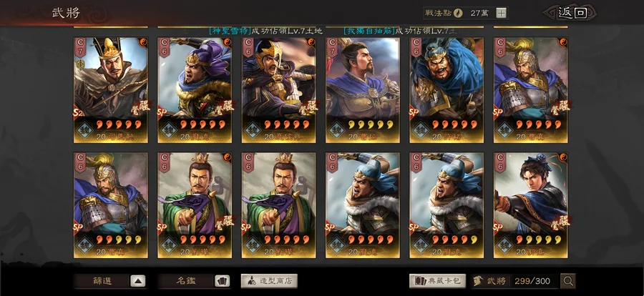Tap the plus icon beside 戰法點
This screenshot has width=644, height=296.
click(501, 13)
